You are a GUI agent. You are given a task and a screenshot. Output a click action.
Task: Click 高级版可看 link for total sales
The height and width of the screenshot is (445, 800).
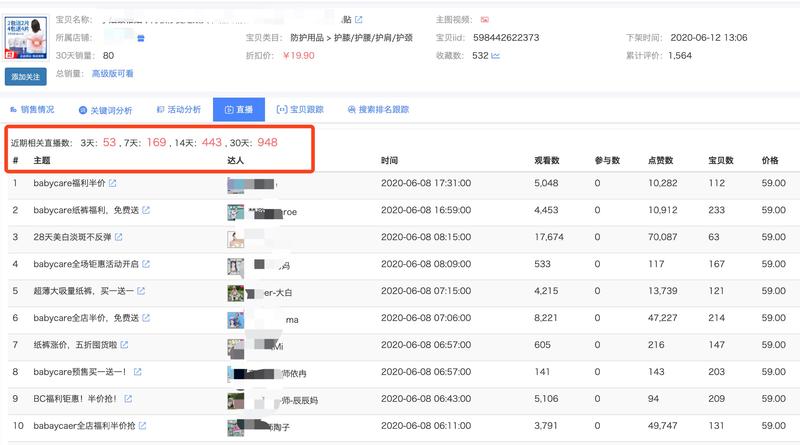[x=112, y=73]
